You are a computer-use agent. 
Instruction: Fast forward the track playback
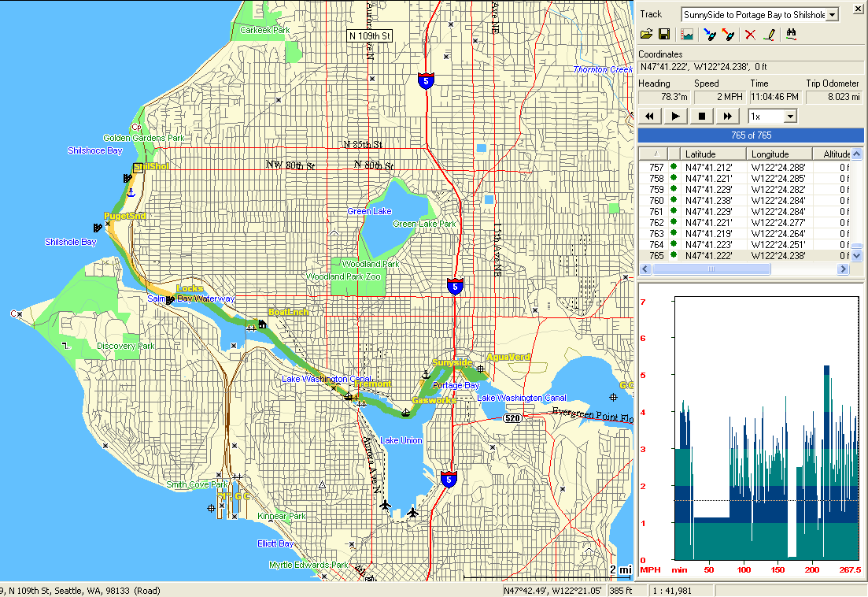pos(728,117)
